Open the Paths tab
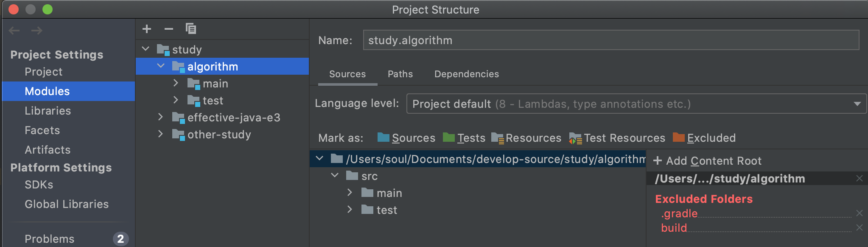 (x=400, y=74)
